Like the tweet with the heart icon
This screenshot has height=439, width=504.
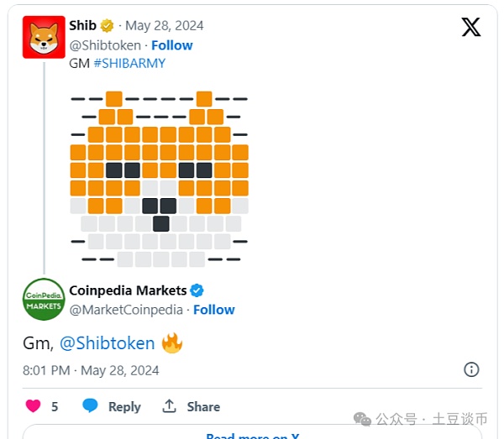tap(34, 406)
